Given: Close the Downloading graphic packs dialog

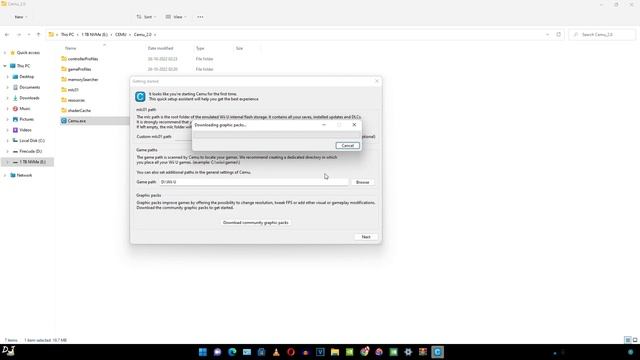Looking at the screenshot, I should click(354, 125).
